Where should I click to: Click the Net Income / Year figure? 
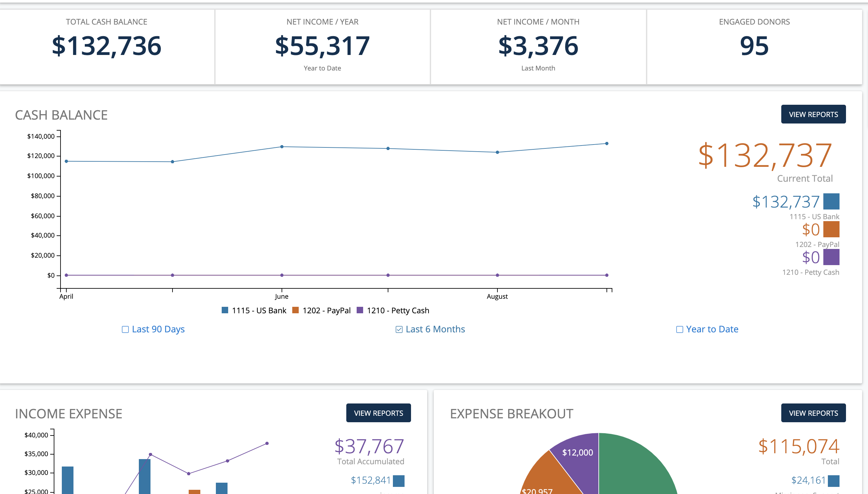click(x=322, y=45)
